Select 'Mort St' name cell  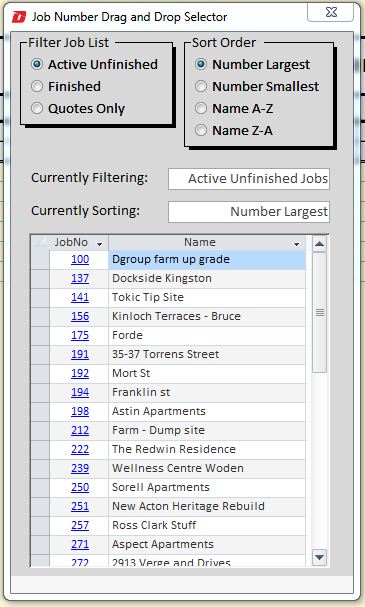click(207, 373)
